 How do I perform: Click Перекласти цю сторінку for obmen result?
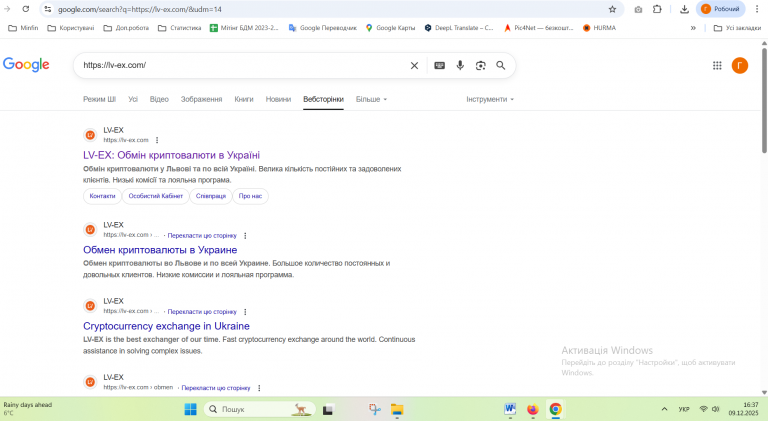point(216,388)
